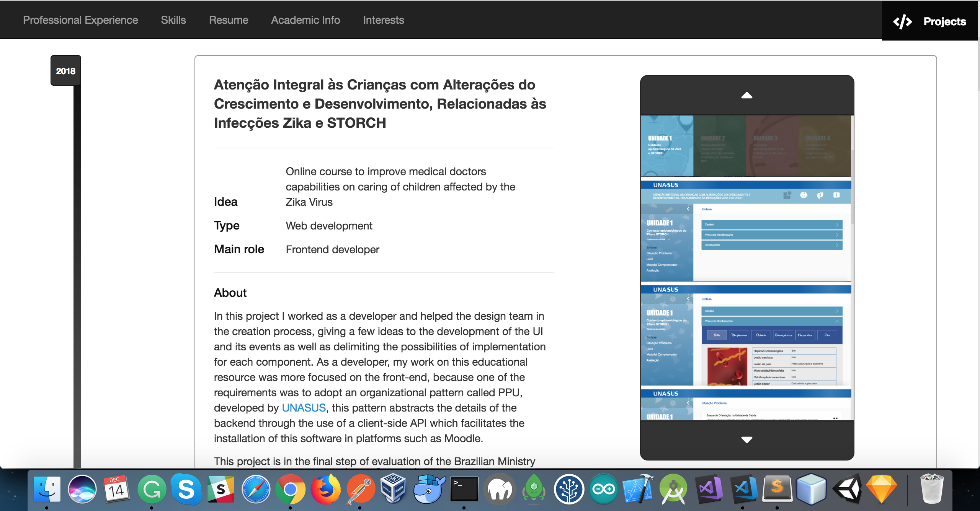Select the UNIDADE 1 course screenshot thumbnail
Screen dimensions: 980x511
click(x=666, y=146)
